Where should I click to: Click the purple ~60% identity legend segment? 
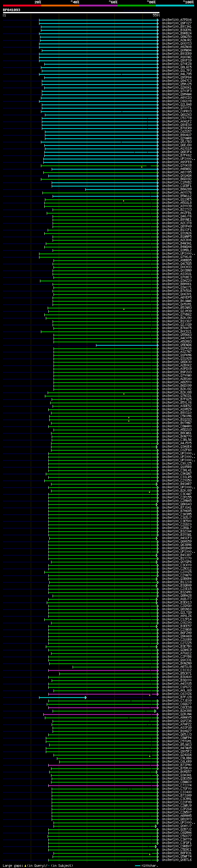(x=99, y=6)
